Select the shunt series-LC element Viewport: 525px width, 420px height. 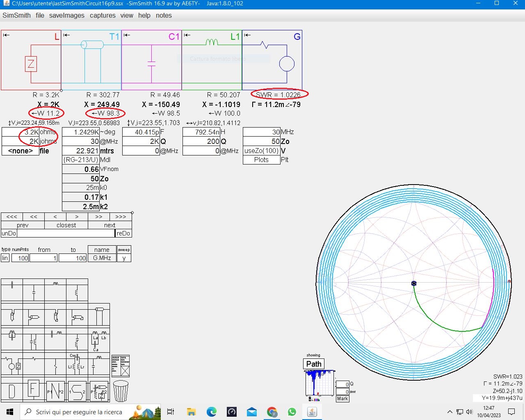click(x=77, y=340)
